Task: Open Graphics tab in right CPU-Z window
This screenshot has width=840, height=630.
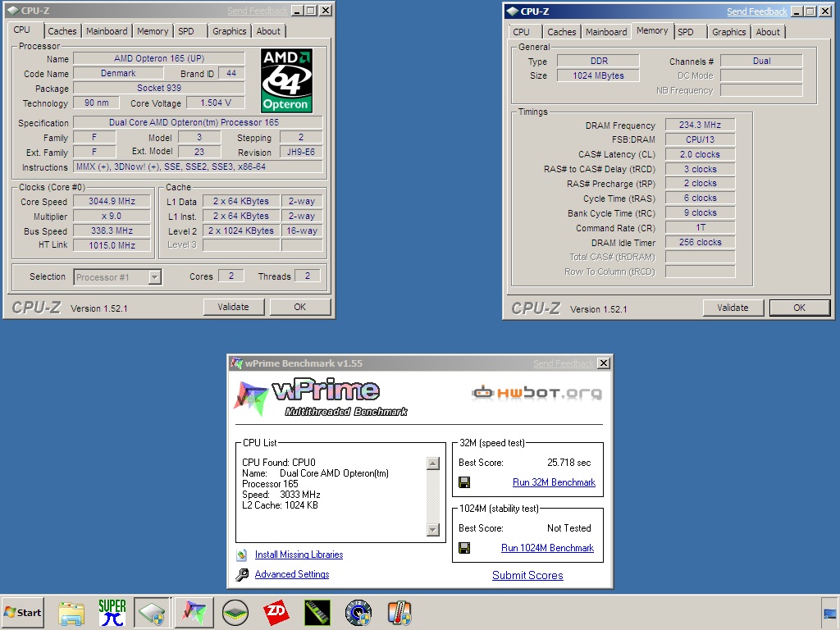Action: click(728, 32)
